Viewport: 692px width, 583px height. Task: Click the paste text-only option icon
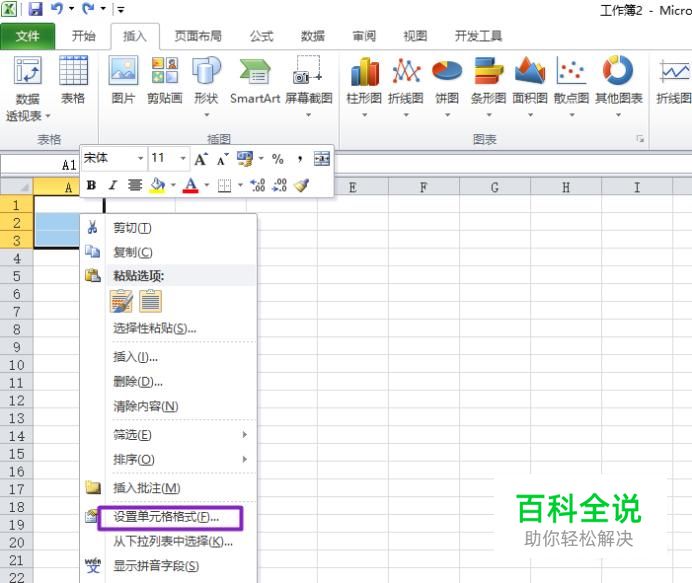click(x=150, y=301)
